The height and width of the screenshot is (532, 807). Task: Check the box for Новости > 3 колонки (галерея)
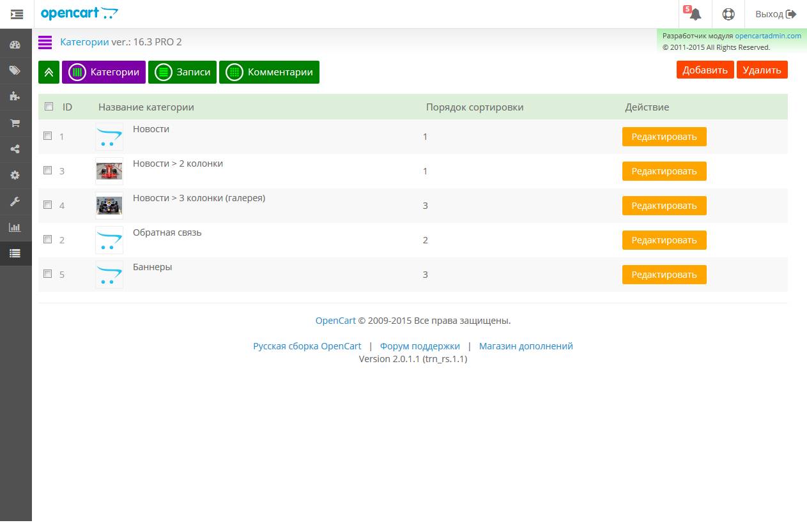point(47,205)
